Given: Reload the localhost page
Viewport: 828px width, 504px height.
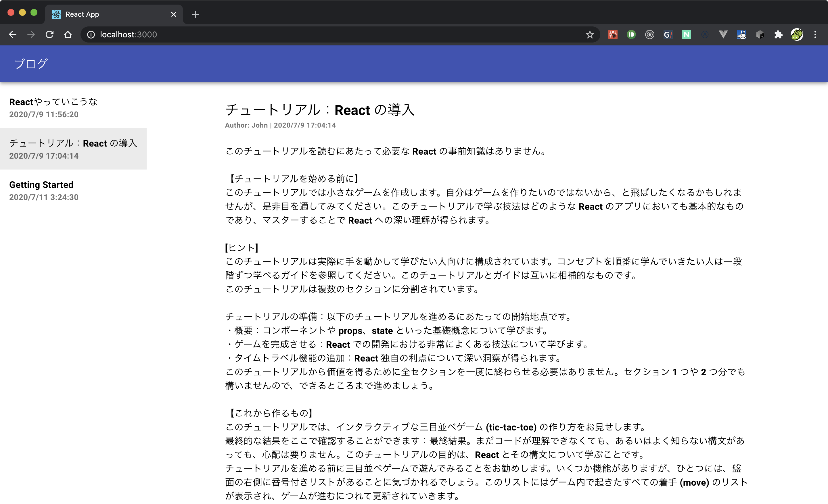Looking at the screenshot, I should (x=49, y=34).
